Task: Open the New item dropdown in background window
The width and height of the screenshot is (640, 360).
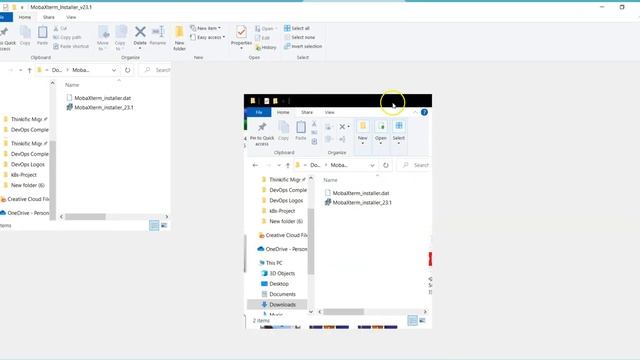Action: (205, 28)
